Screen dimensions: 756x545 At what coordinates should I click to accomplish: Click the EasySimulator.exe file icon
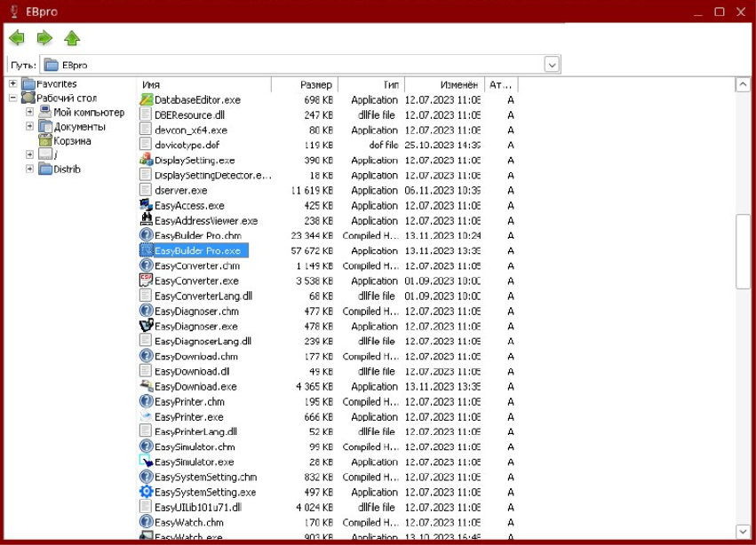coord(146,462)
